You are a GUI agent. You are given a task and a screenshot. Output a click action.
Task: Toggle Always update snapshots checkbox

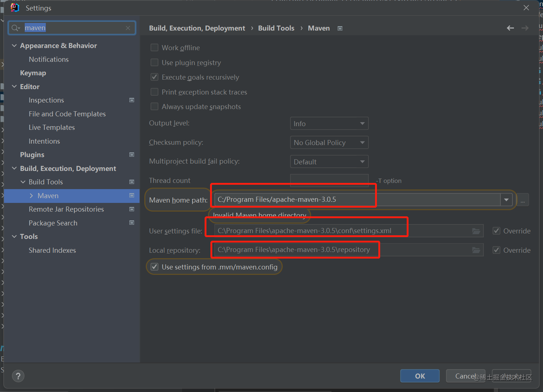click(x=154, y=107)
